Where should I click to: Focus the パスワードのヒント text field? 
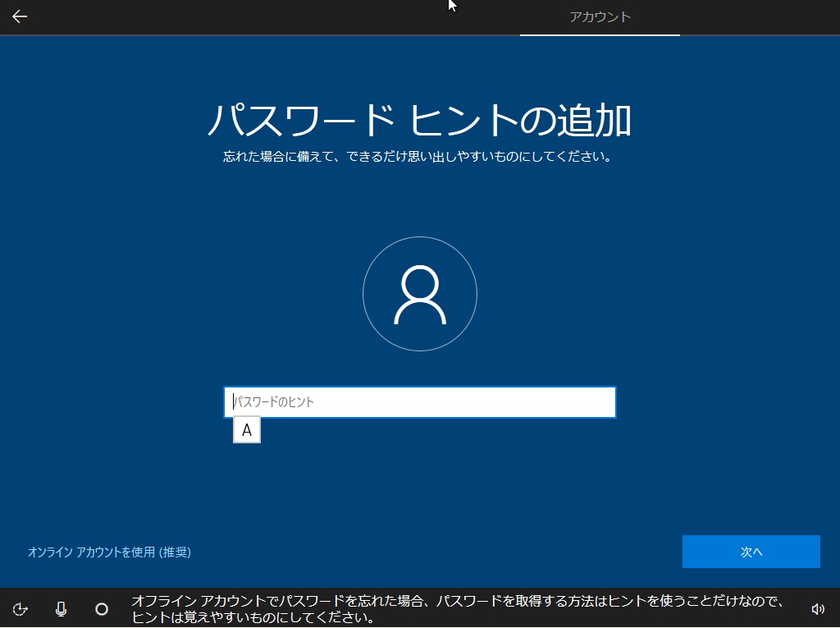click(419, 402)
